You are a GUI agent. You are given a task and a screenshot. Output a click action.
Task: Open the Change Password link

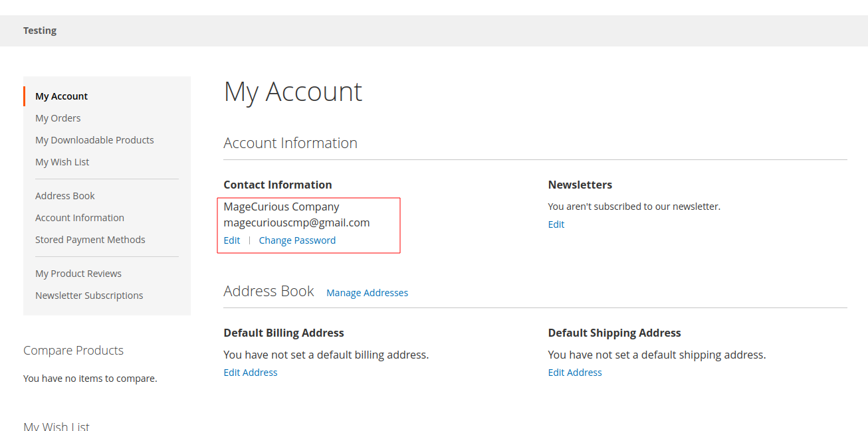(x=297, y=240)
